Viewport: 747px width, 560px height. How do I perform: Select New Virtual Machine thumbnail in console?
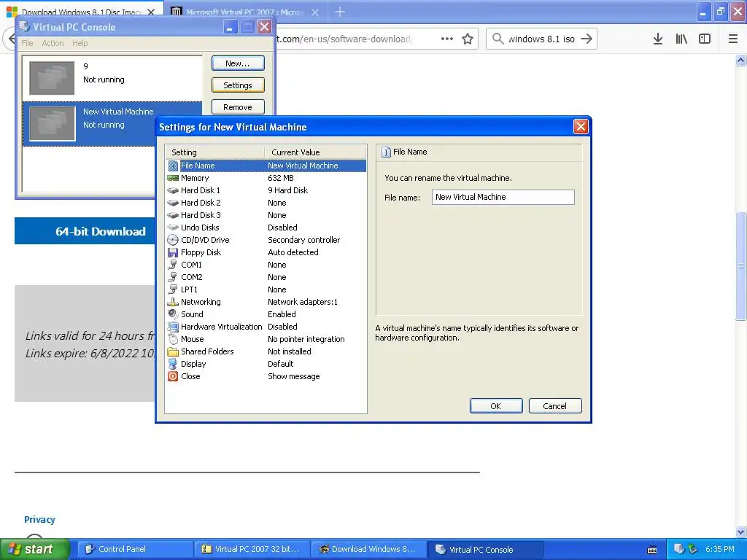pos(52,123)
